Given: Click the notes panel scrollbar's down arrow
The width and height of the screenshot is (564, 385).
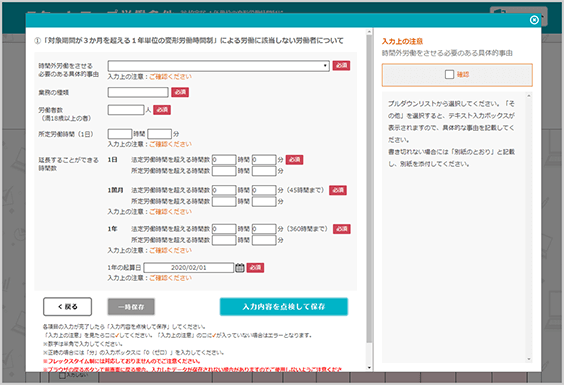Looking at the screenshot, I should (529, 359).
